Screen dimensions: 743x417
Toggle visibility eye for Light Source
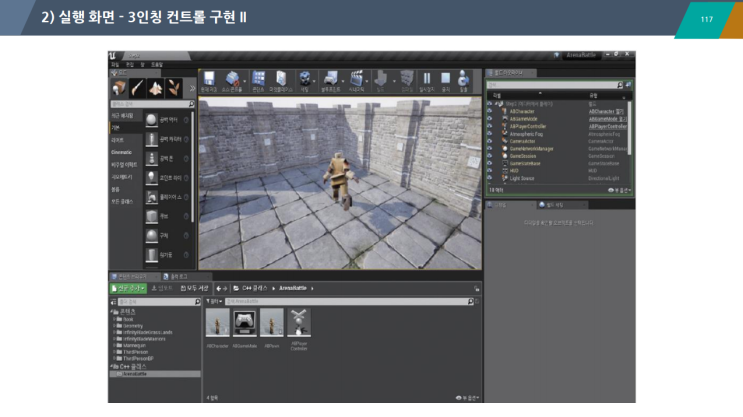pos(490,178)
